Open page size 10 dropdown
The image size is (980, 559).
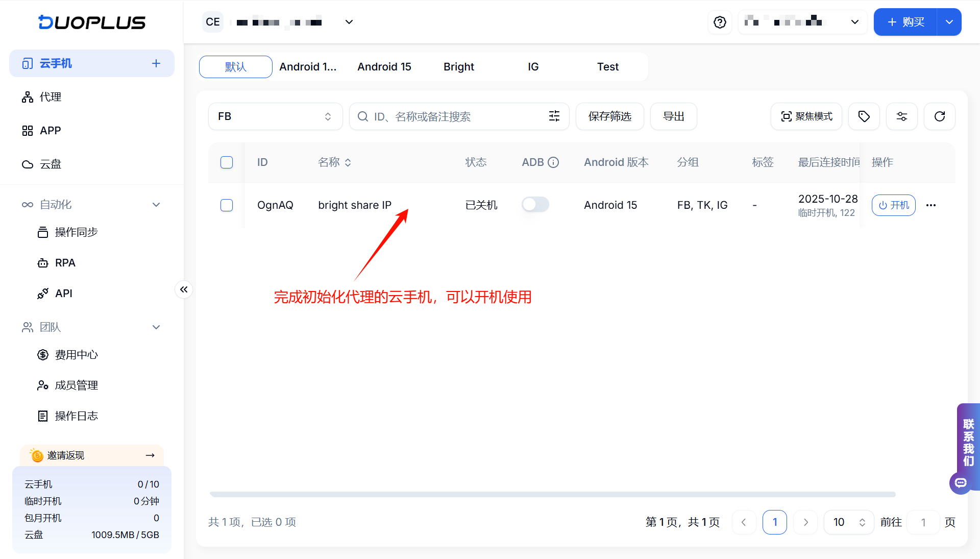(x=849, y=522)
